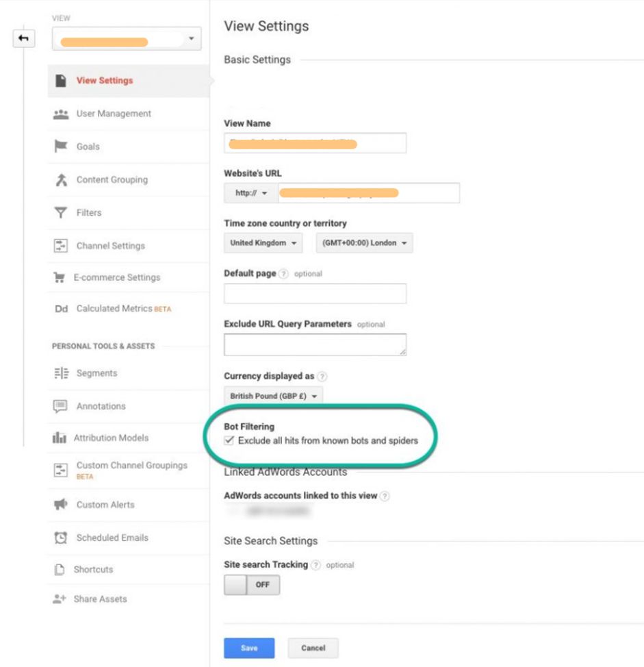Select the Filters funnel icon

62,212
